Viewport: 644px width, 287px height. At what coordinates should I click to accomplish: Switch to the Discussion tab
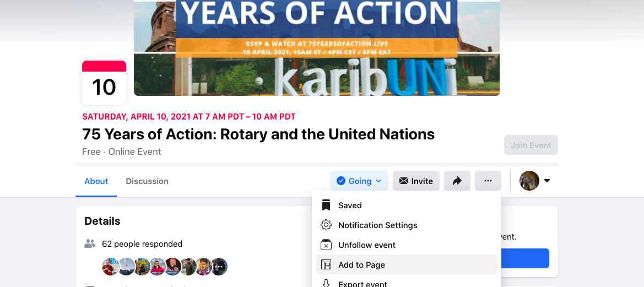[x=147, y=181]
